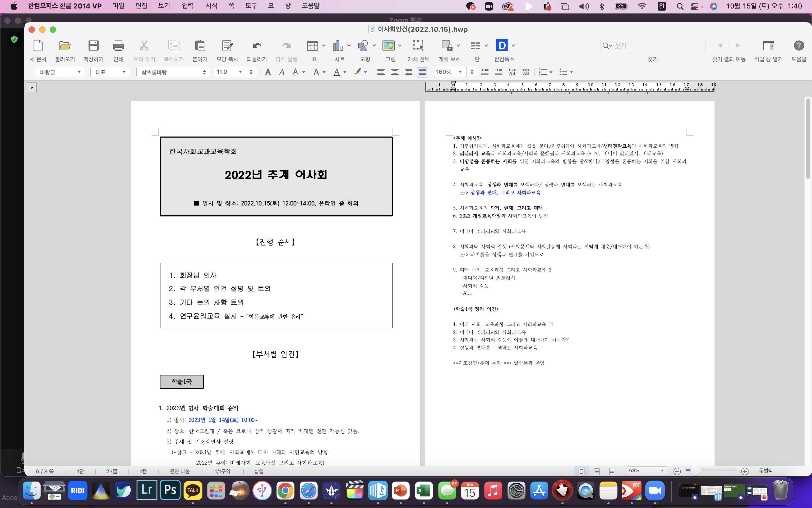Open a file with 불러오기 icon
812x508 pixels.
click(x=65, y=45)
